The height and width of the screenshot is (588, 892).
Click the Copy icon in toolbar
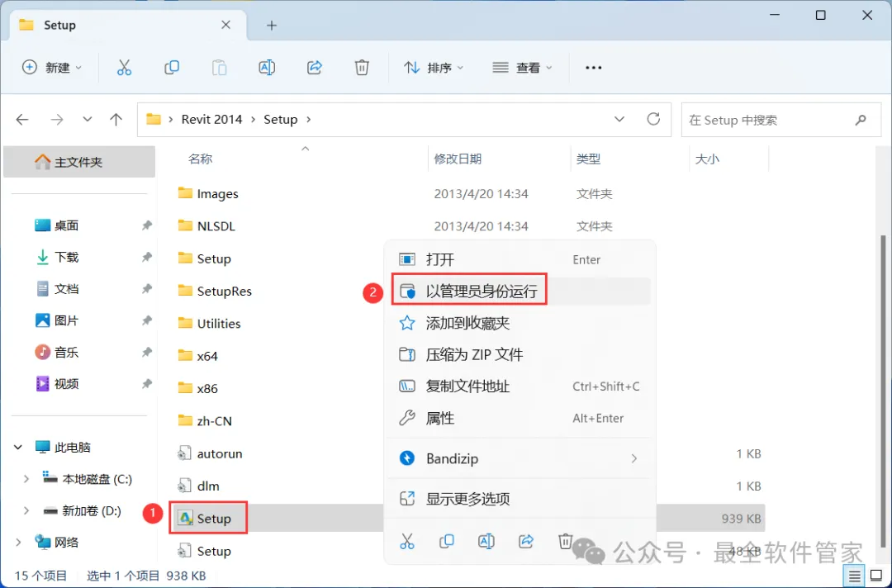[171, 68]
